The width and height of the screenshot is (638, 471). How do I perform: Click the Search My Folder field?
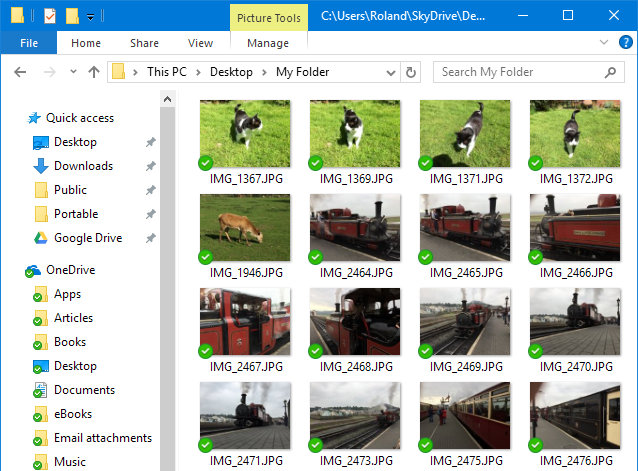coord(518,72)
